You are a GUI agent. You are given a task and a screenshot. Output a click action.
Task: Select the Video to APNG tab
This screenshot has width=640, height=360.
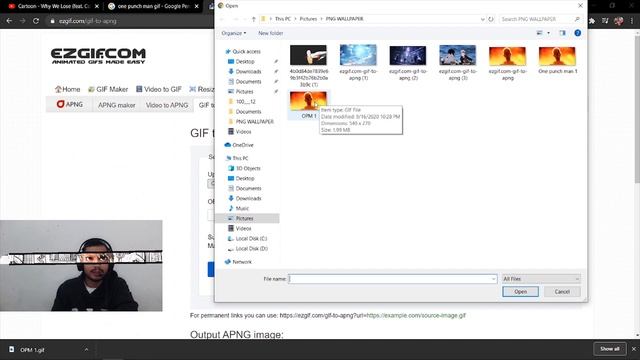coord(167,105)
